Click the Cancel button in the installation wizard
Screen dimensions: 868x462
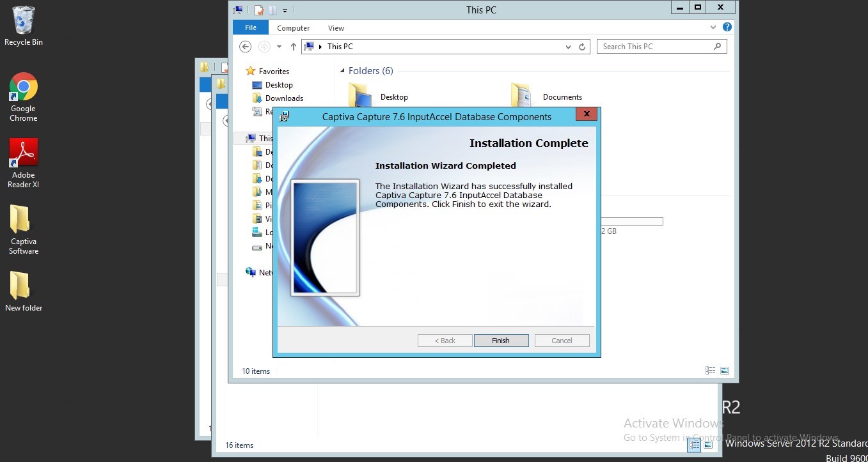tap(561, 340)
